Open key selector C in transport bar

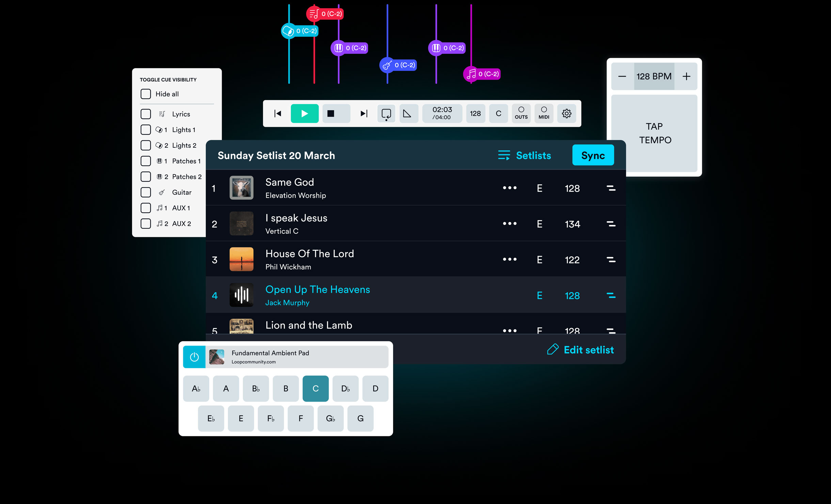[498, 114]
